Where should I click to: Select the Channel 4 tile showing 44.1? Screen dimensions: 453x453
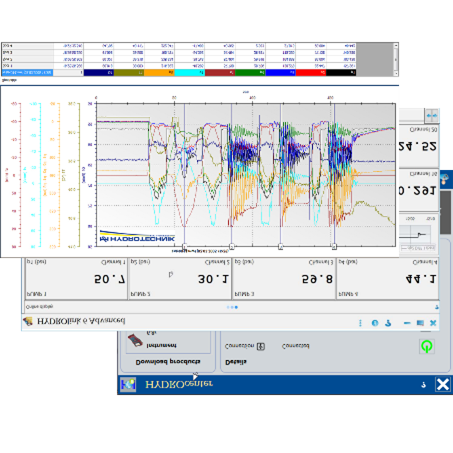coord(387,278)
